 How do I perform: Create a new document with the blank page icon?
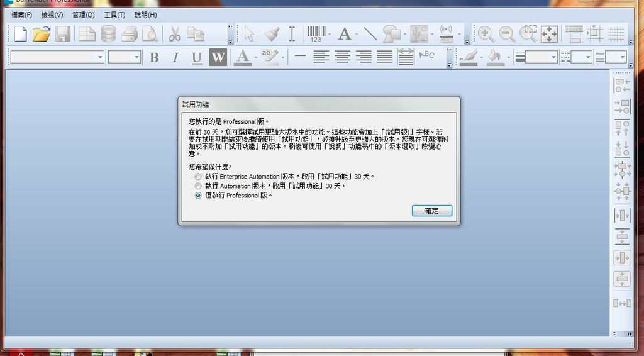[x=20, y=34]
